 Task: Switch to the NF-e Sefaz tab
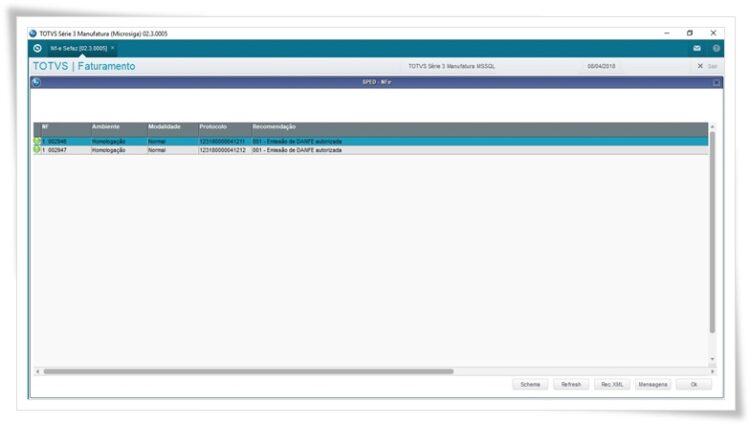pyautogui.click(x=78, y=48)
